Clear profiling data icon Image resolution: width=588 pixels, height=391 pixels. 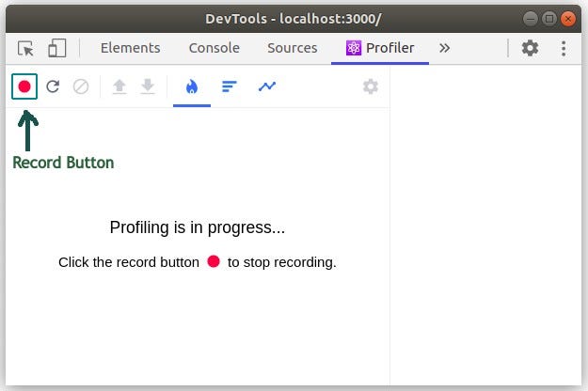pos(81,86)
